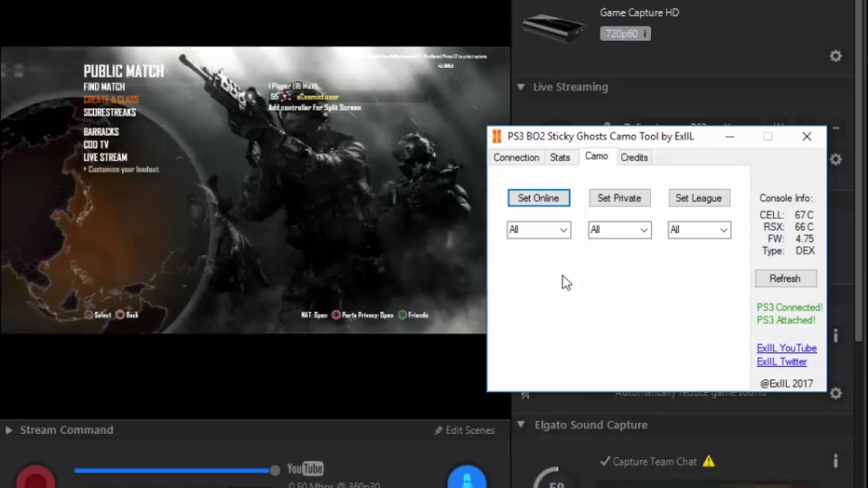Open the camo dropdown under Set Private

pos(619,230)
